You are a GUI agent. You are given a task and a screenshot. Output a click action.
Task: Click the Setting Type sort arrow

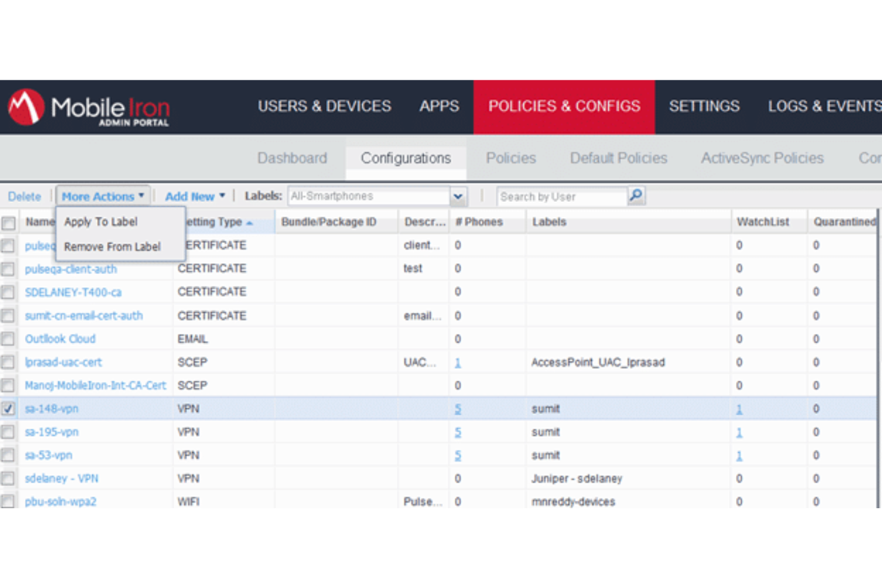(250, 222)
